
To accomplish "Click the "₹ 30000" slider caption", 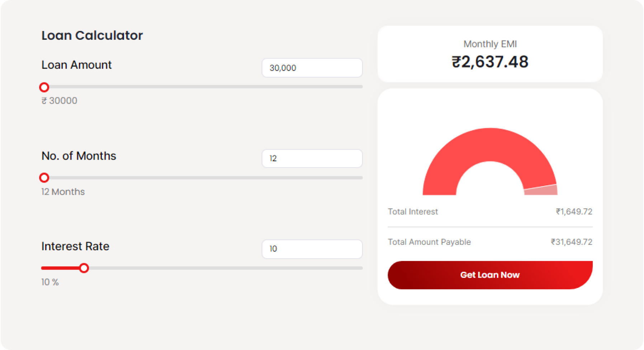I will pyautogui.click(x=60, y=101).
